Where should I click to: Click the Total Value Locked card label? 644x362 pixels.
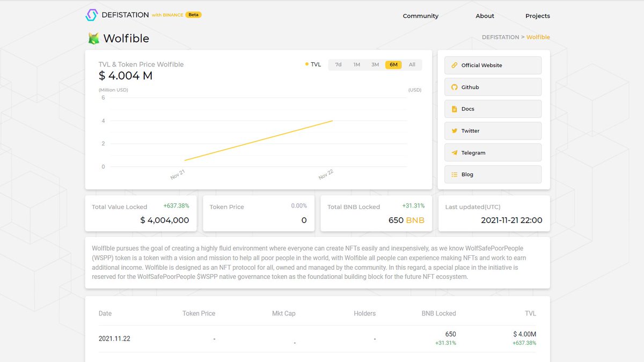click(x=119, y=207)
